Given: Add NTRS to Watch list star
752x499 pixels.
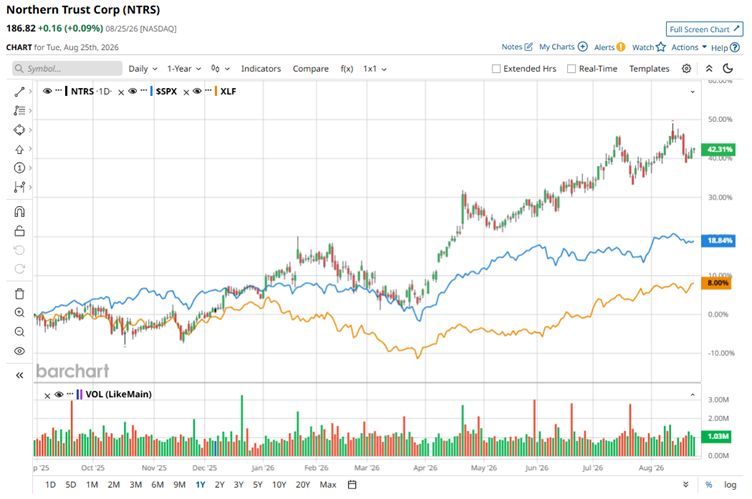Looking at the screenshot, I should pyautogui.click(x=661, y=47).
